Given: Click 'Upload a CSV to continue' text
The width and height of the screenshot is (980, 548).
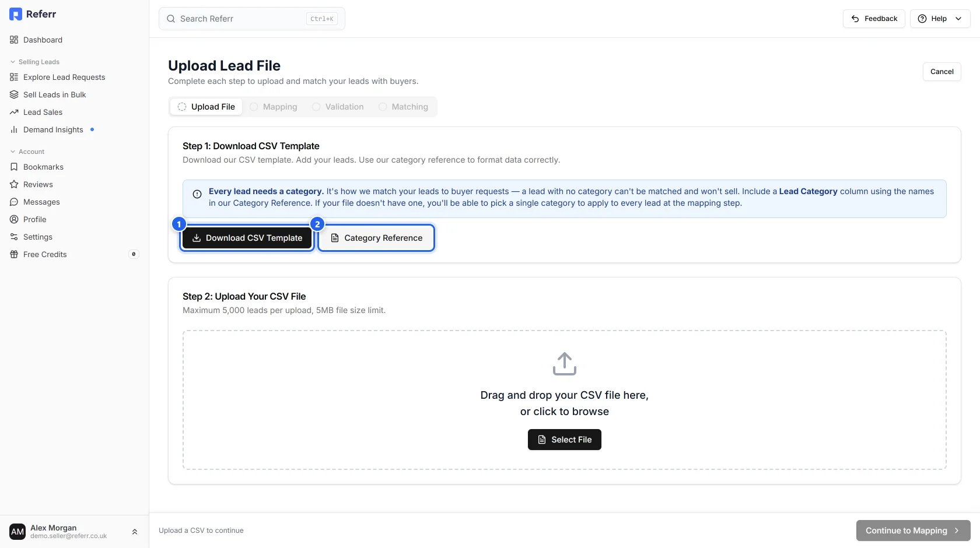Looking at the screenshot, I should (x=201, y=531).
